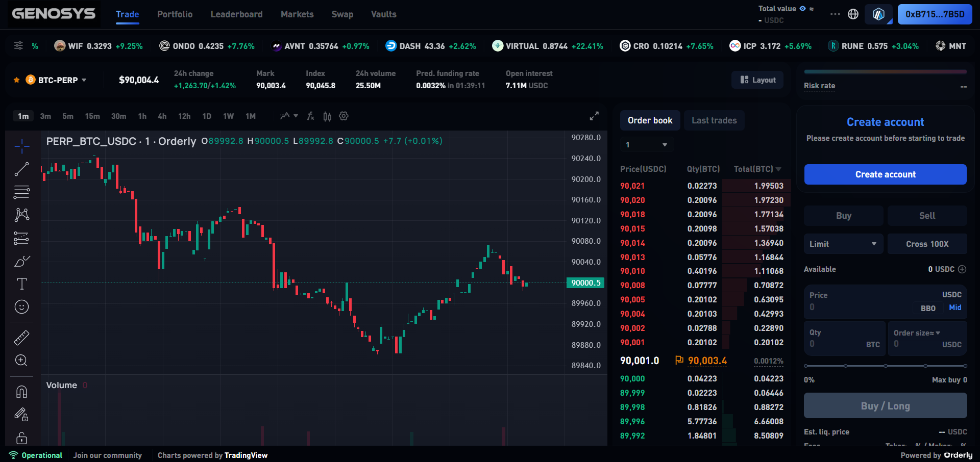This screenshot has width=980, height=462.
Task: Switch to the Last trades tab
Action: pyautogui.click(x=714, y=120)
